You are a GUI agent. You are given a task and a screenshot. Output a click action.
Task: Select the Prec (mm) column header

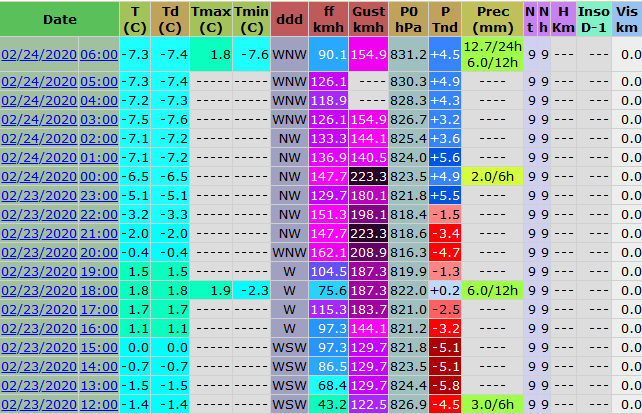[x=492, y=19]
